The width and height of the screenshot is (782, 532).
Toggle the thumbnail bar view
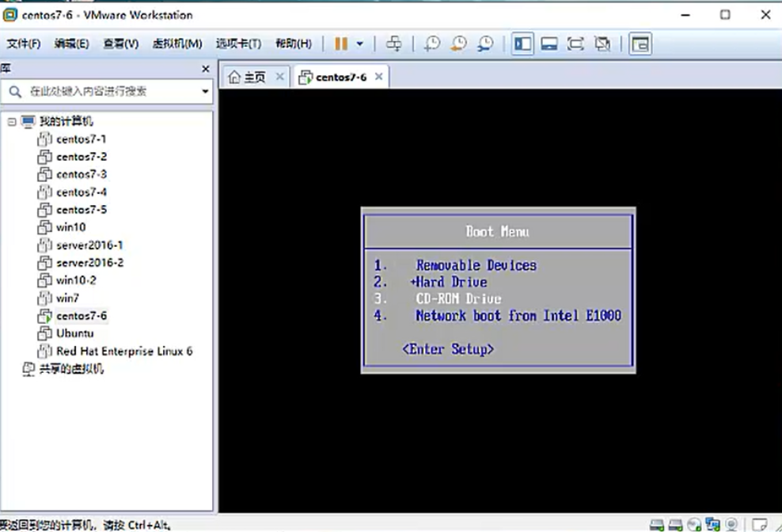pos(549,44)
